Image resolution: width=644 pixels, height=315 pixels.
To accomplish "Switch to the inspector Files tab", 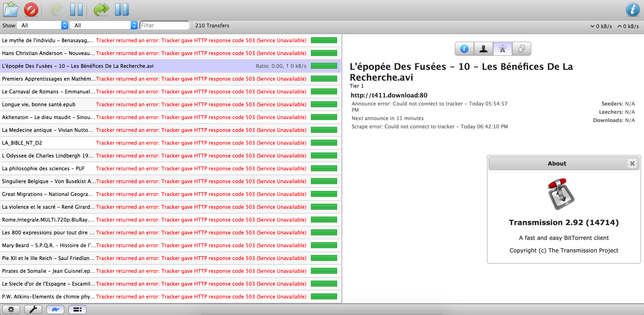I will click(522, 49).
